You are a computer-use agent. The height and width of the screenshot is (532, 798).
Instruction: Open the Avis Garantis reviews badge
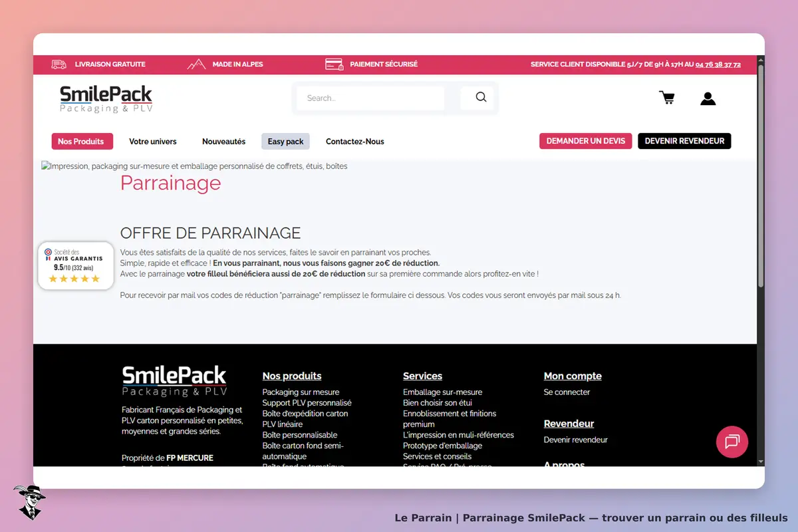point(76,266)
